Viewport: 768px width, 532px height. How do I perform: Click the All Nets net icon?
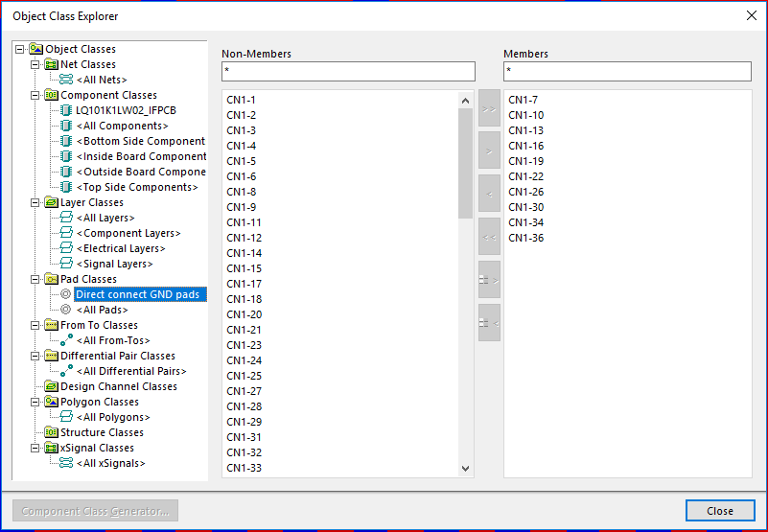coord(66,80)
